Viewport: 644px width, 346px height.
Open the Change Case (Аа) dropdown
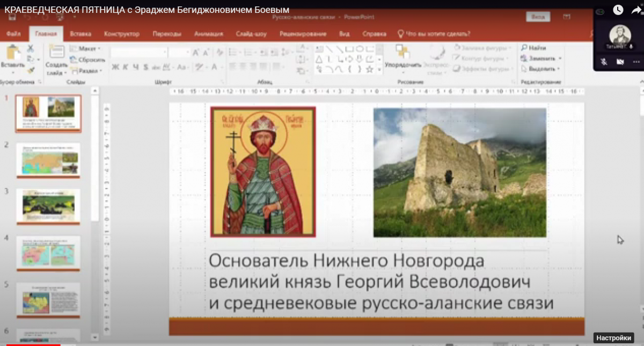(182, 67)
